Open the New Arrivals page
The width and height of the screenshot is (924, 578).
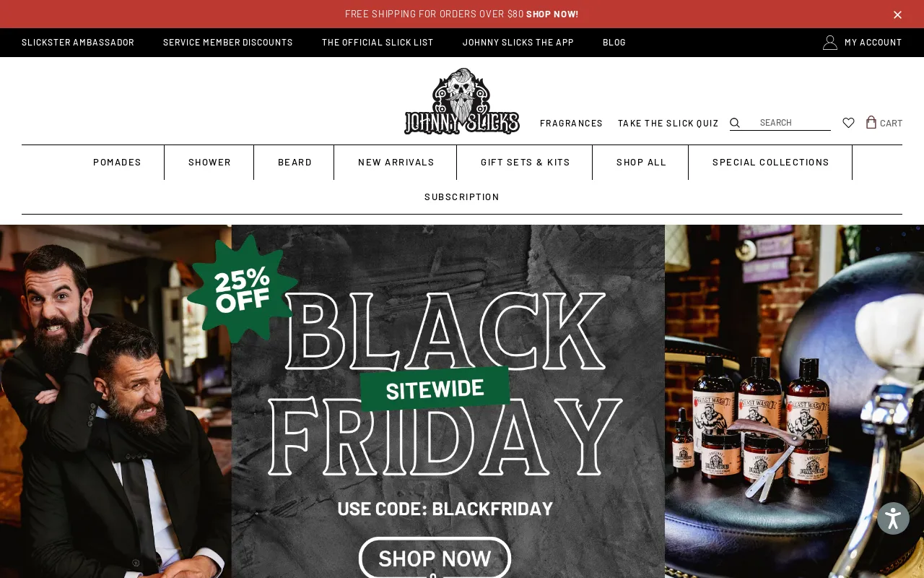tap(396, 162)
